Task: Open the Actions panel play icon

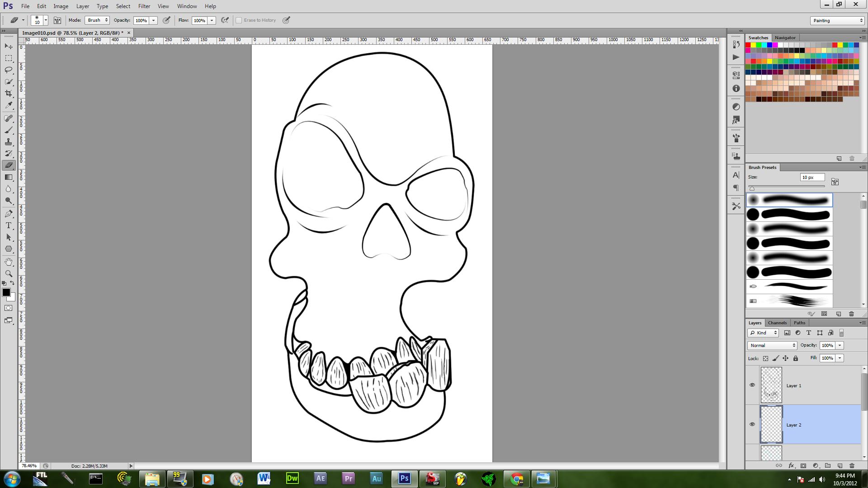Action: tap(736, 57)
